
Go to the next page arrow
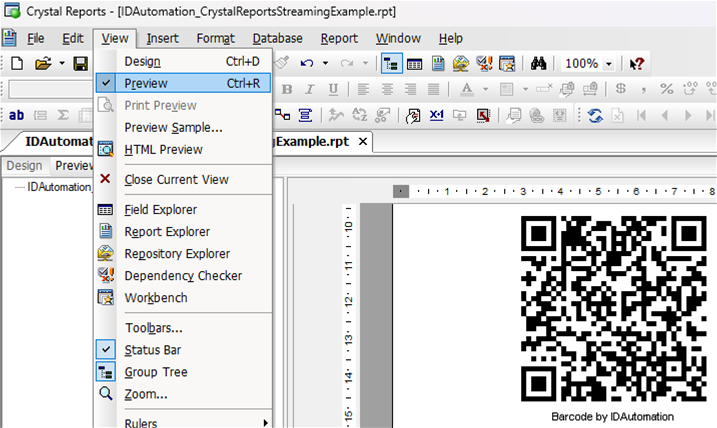pyautogui.click(x=688, y=115)
